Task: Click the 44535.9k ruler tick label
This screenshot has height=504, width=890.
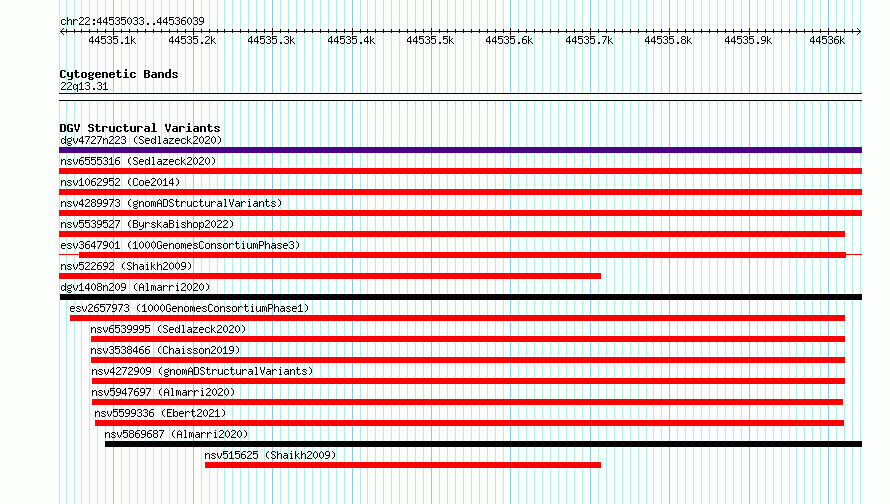Action: tap(748, 40)
